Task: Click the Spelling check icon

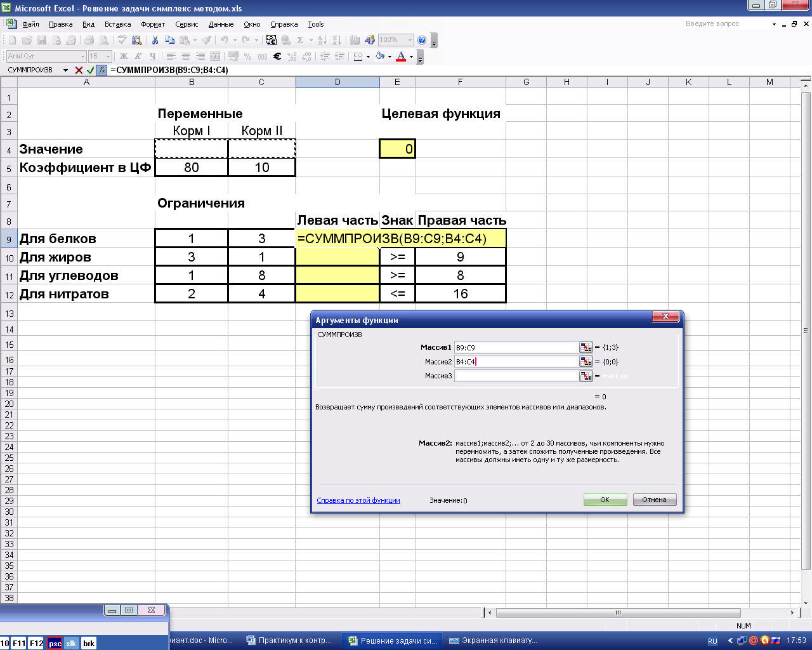Action: point(122,40)
